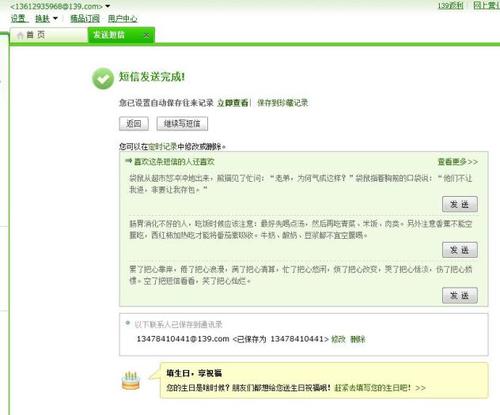Click 立即查看 to view the records
The height and width of the screenshot is (415, 500).
(x=233, y=103)
